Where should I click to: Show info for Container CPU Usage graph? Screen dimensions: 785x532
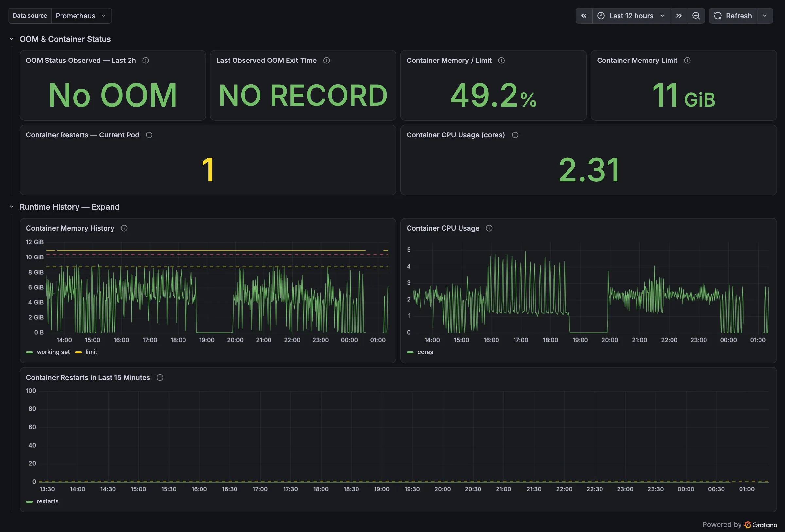489,228
